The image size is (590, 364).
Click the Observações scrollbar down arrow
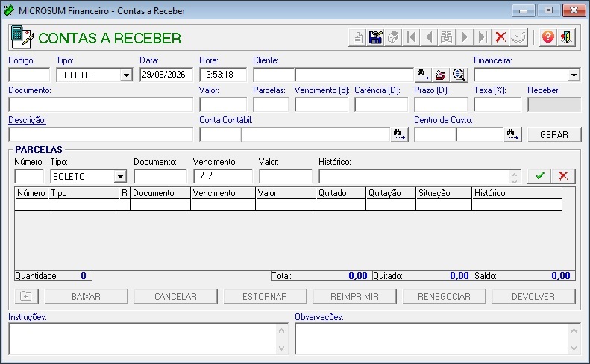point(574,348)
